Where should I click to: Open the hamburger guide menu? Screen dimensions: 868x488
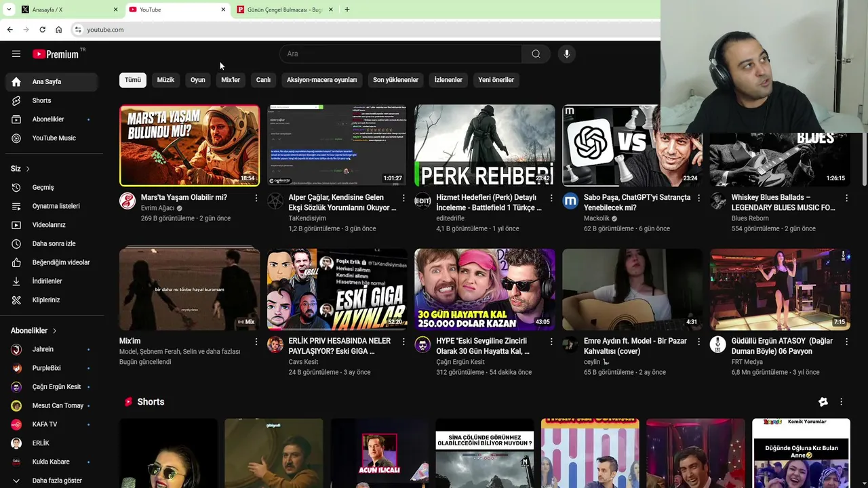click(x=16, y=54)
